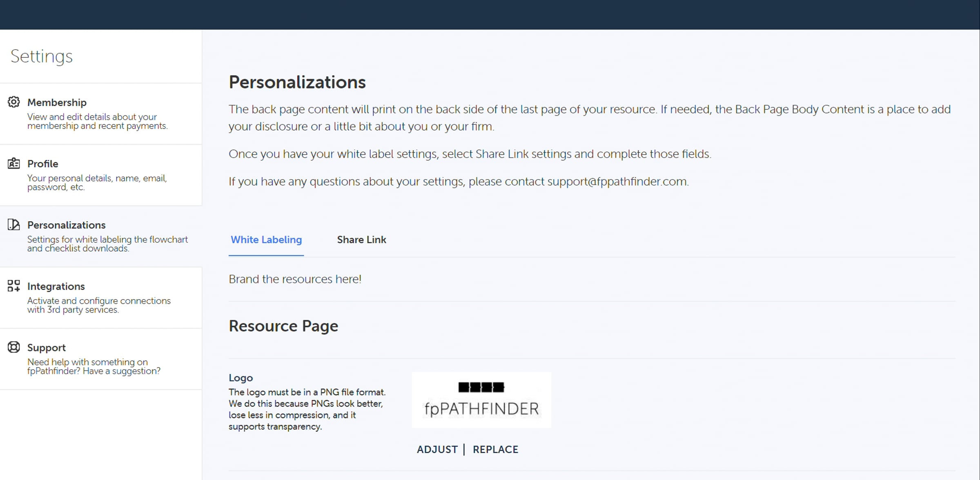
Task: Click 'Activate and configure connections' description
Action: coord(99,305)
